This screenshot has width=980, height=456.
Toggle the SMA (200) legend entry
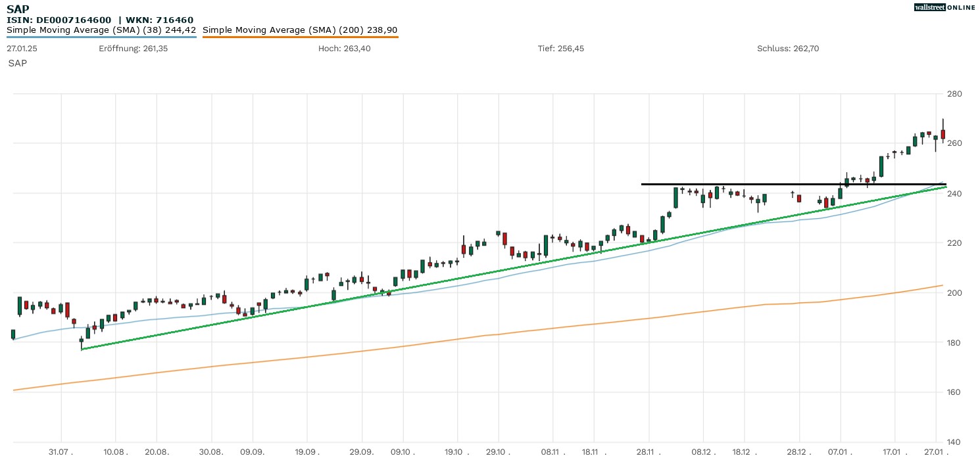pyautogui.click(x=300, y=30)
